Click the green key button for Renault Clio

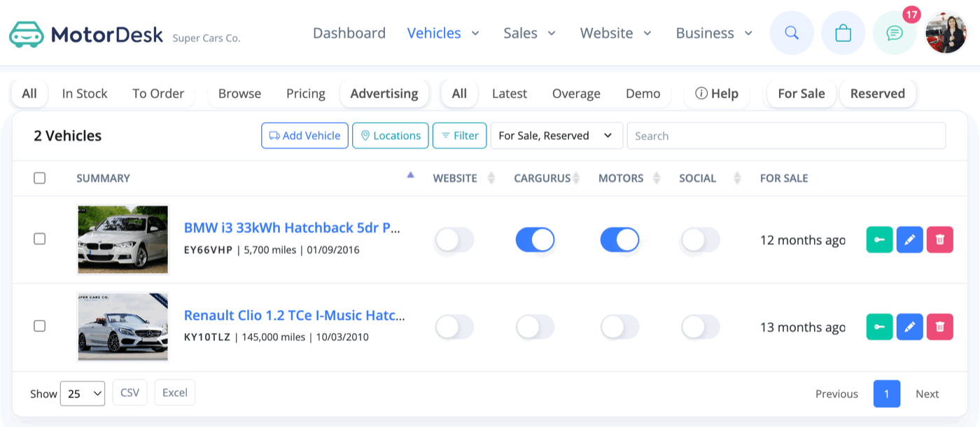point(880,327)
